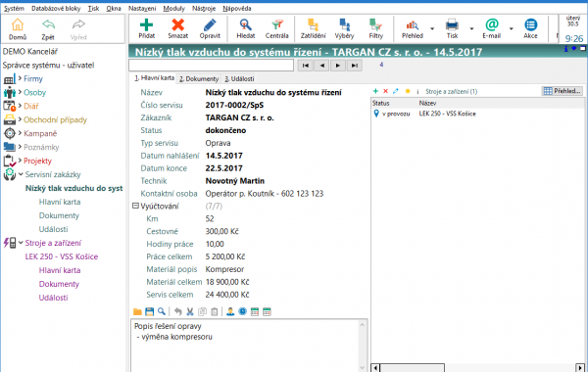Add a machine with the small green plus
The image size is (588, 372).
pyautogui.click(x=375, y=91)
